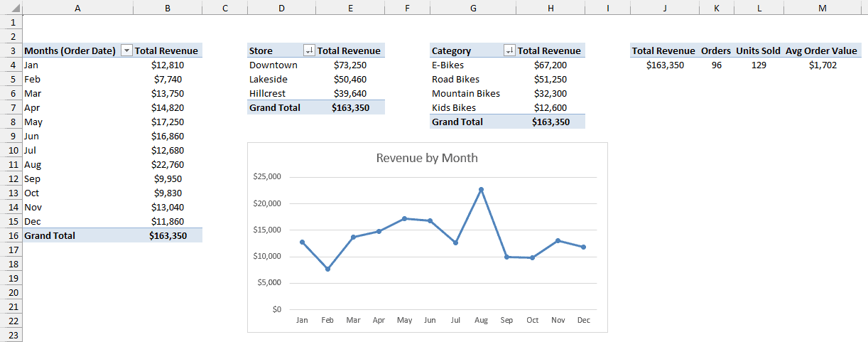Select the E-Bikes category cell
Image resolution: width=868 pixels, height=342 pixels.
pyautogui.click(x=473, y=65)
